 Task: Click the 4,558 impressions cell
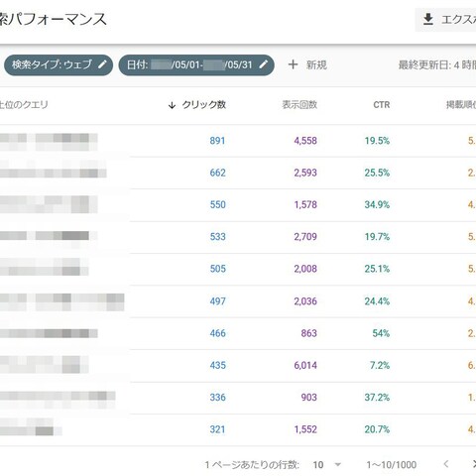[305, 141]
